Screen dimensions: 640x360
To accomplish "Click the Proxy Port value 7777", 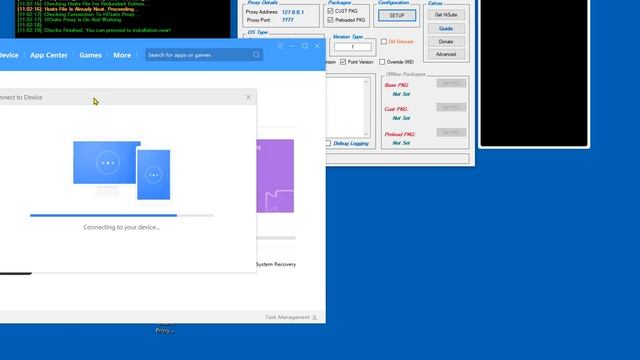I will [287, 20].
